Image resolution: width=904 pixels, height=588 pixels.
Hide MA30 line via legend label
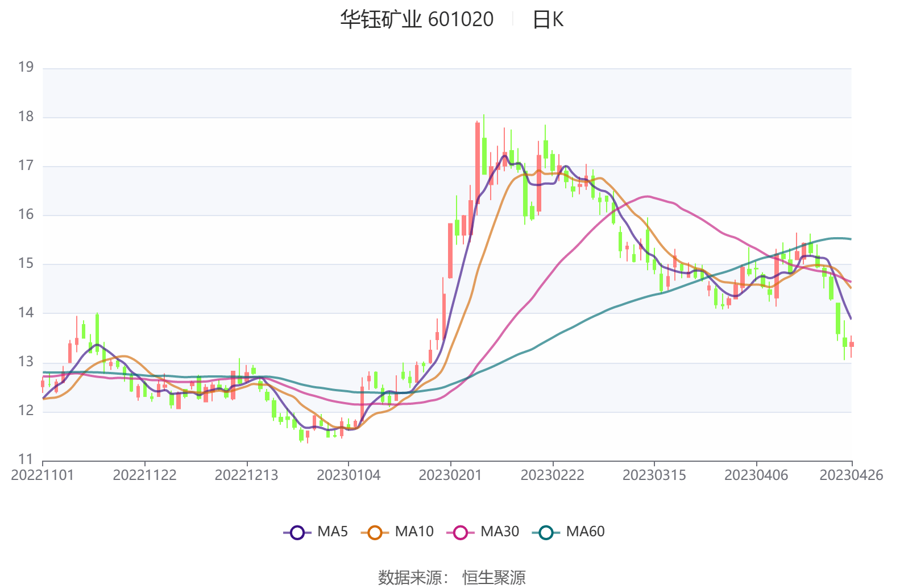[500, 532]
